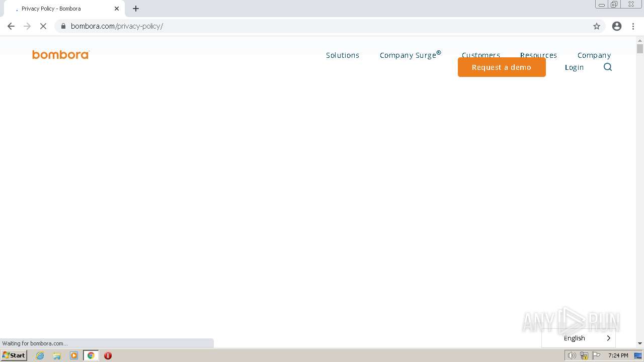Viewport: 644px width, 362px height.
Task: Click the page vertical scrollbar thumb
Action: tap(640, 49)
